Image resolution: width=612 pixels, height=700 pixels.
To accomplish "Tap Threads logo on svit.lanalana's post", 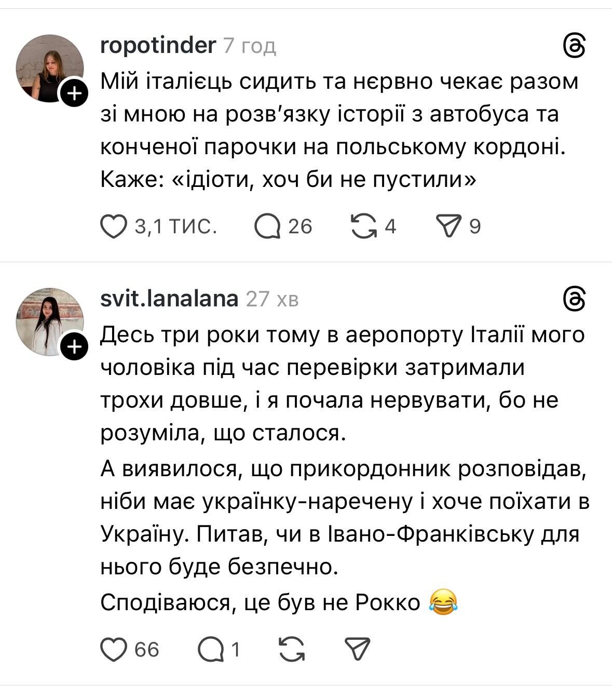I will (575, 300).
